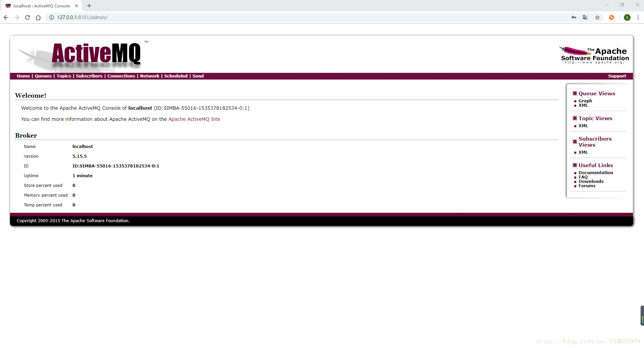Click the browser forward arrow

coord(17,17)
